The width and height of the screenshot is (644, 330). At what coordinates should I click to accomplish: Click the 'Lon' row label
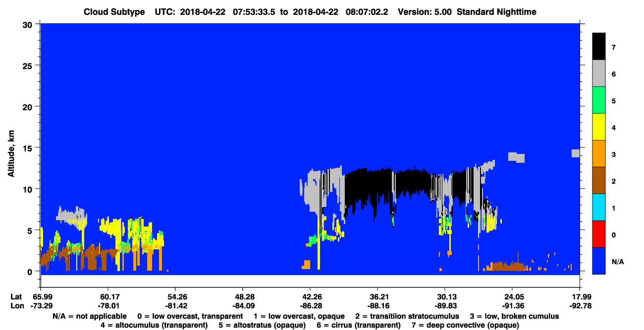[16, 306]
